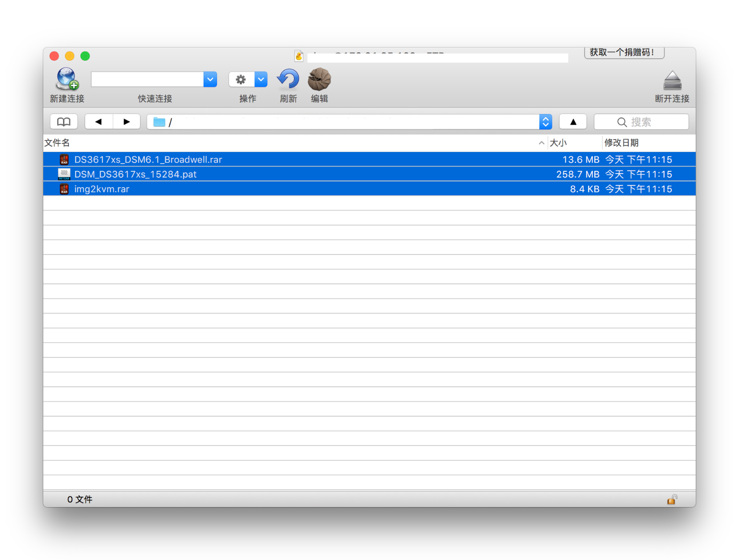Click the RAR icon of DS3617xs_DSM6.1_Broadwell.rar
The image size is (739, 560).
click(64, 159)
